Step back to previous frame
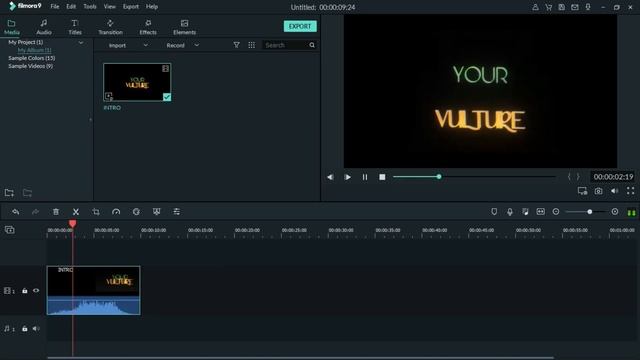Viewport: 640px width, 360px height. click(330, 177)
